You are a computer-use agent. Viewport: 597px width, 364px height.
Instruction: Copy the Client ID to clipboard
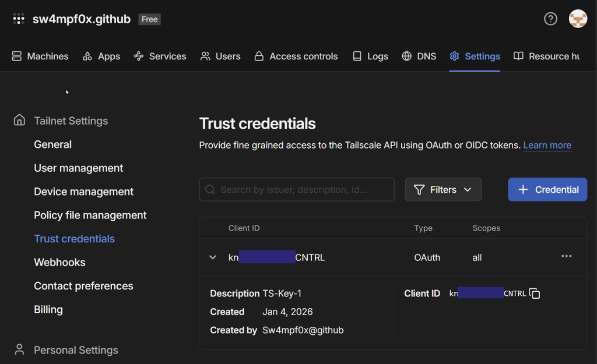point(535,294)
